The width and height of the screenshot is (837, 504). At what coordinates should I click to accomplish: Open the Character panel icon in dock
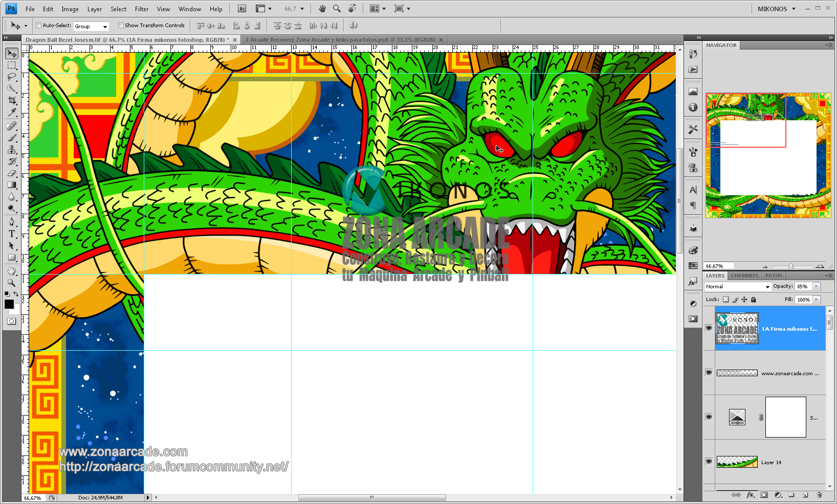(693, 190)
